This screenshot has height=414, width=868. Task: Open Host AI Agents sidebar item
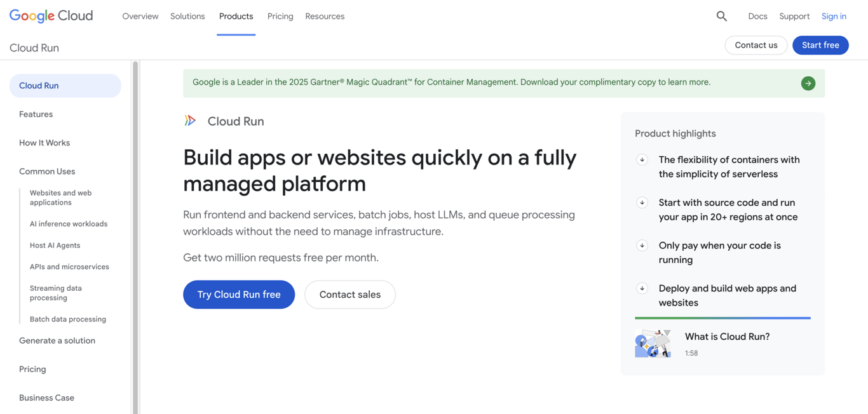pos(55,245)
